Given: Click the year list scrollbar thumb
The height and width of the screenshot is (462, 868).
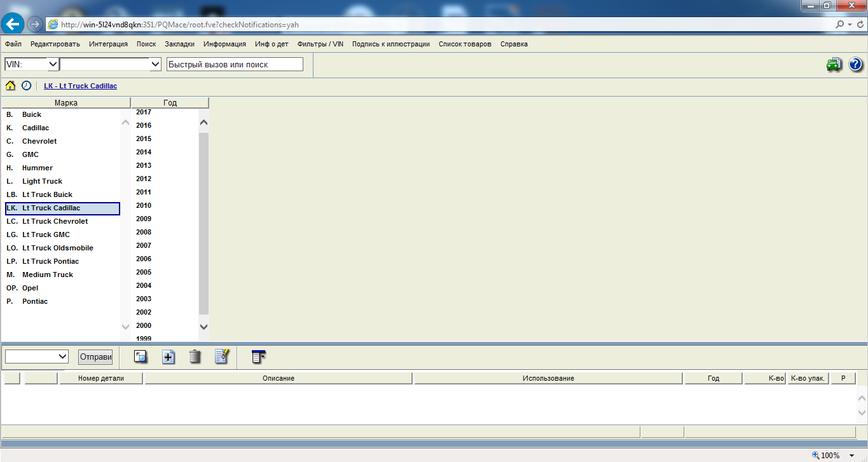Looking at the screenshot, I should click(203, 223).
